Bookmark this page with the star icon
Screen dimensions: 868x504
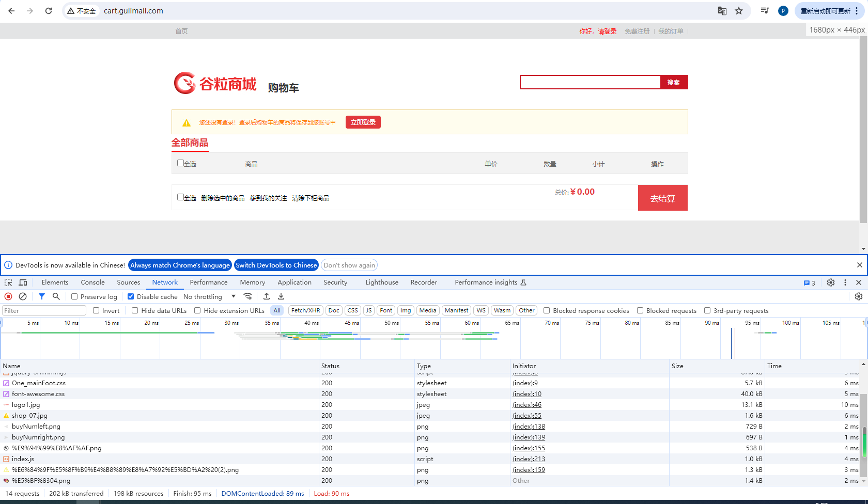coord(739,11)
